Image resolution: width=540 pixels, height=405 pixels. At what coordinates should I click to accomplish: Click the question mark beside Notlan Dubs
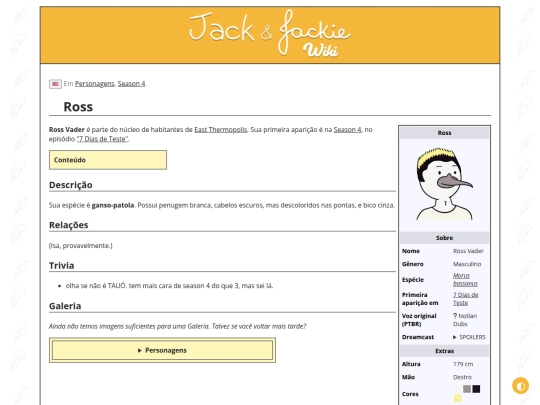455,316
